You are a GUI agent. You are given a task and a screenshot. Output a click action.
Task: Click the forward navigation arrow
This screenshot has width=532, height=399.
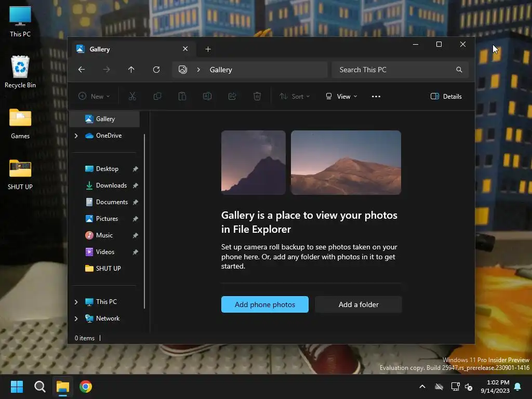coord(107,70)
